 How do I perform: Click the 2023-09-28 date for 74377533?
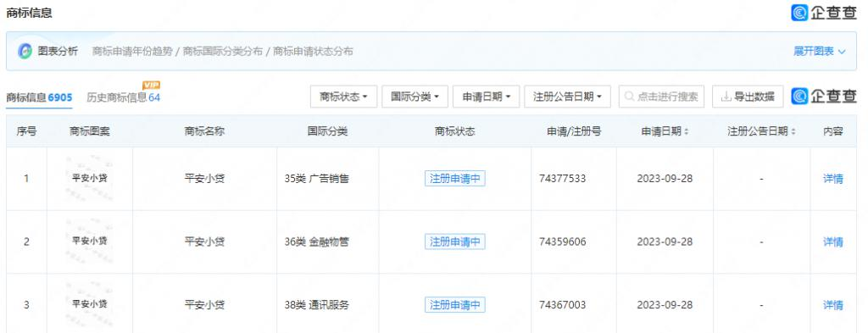click(x=665, y=179)
